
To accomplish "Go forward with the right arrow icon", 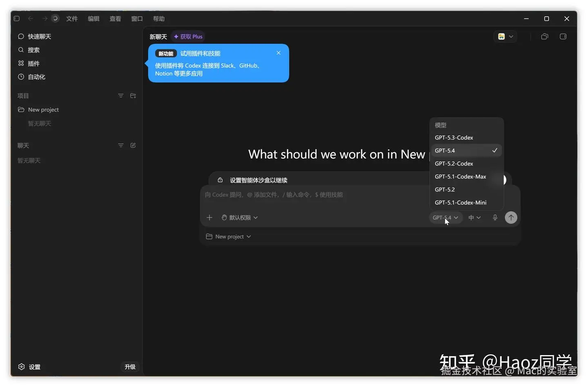I will (45, 18).
